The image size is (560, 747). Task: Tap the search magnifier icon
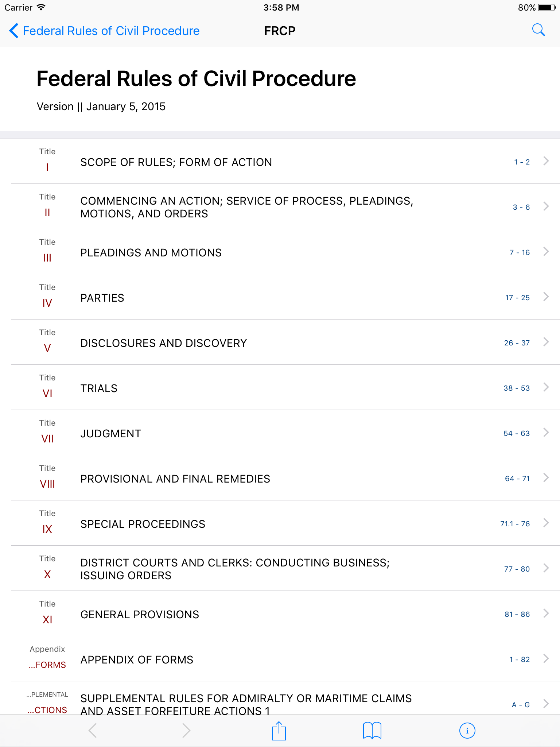(538, 30)
